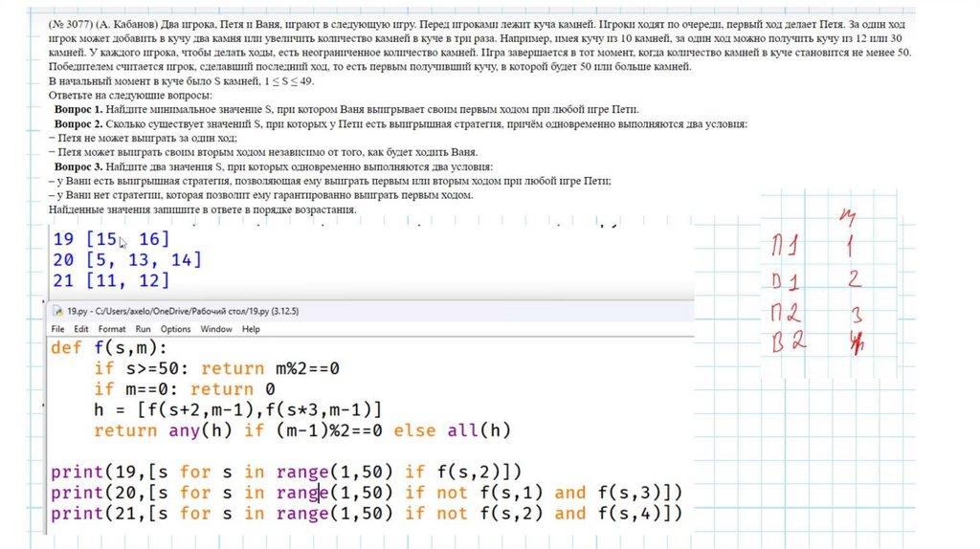The height and width of the screenshot is (549, 980).
Task: Open the Edit menu in IDLE
Action: point(81,328)
